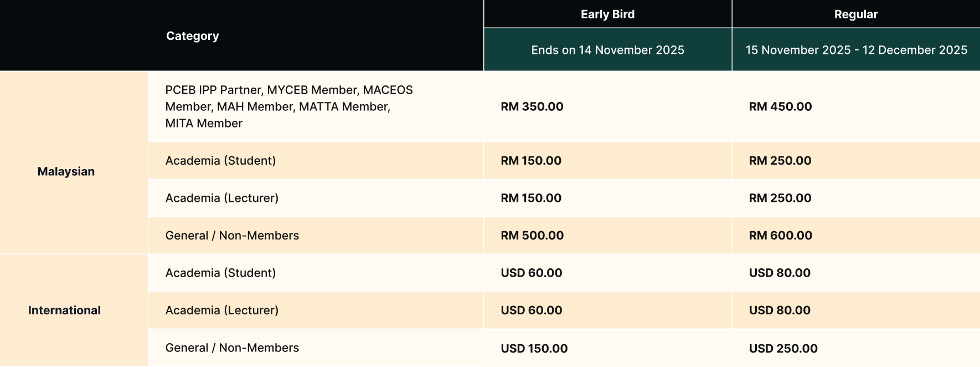Select the Regular column header
980x367 pixels.
point(855,14)
